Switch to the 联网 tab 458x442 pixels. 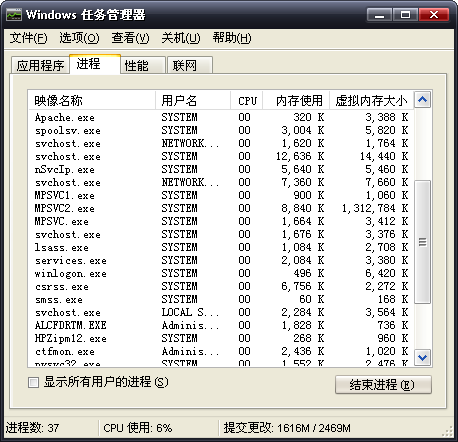click(189, 65)
